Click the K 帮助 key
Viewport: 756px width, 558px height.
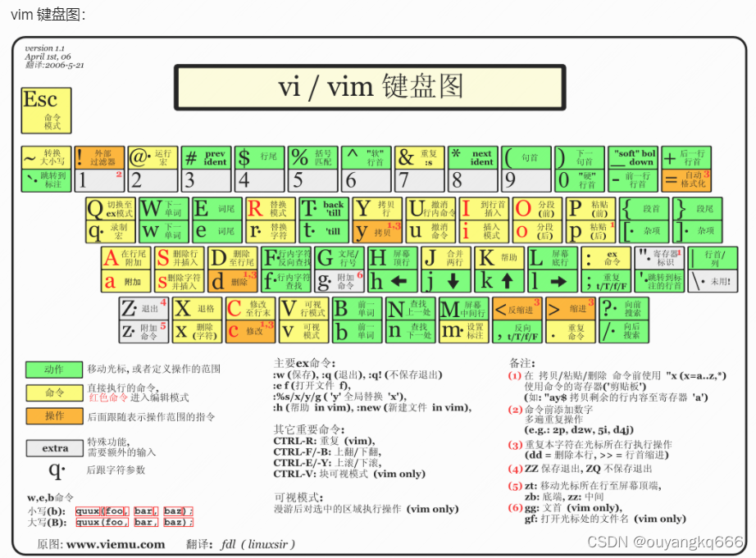point(499,258)
